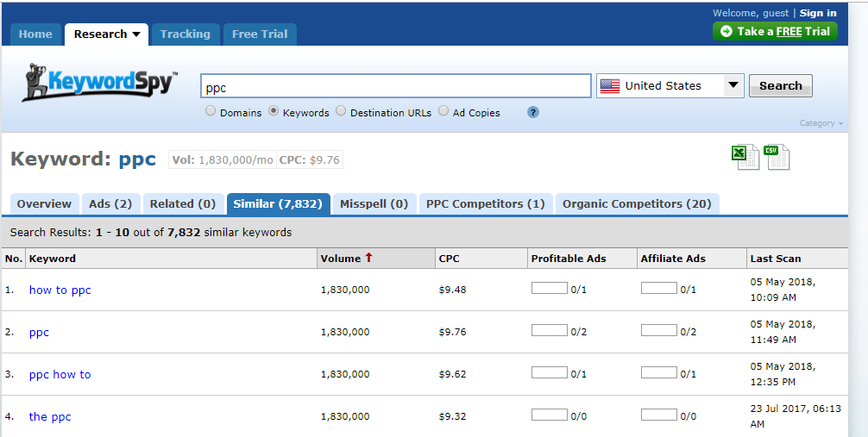Image resolution: width=868 pixels, height=437 pixels.
Task: Choose the Destination URLs radio option
Action: [x=341, y=111]
